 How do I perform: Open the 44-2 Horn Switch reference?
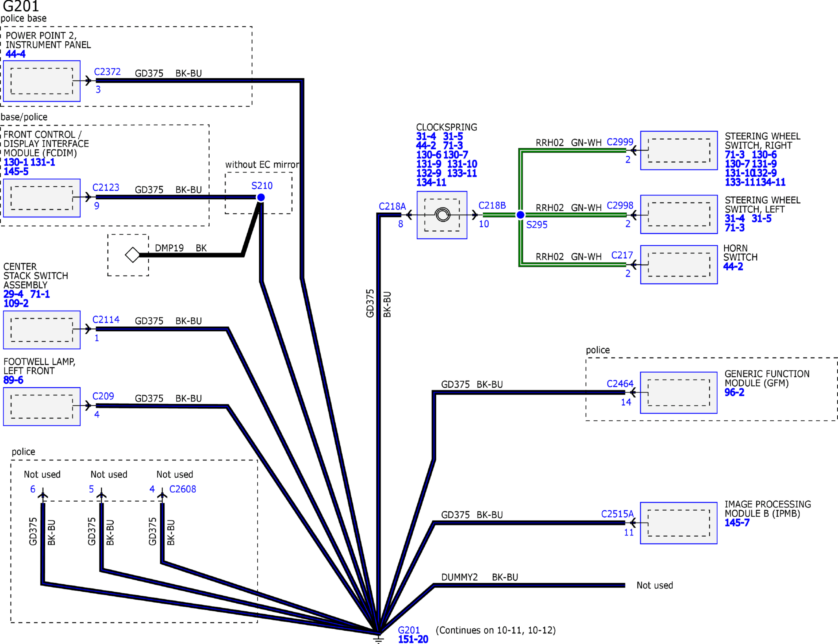pyautogui.click(x=733, y=267)
